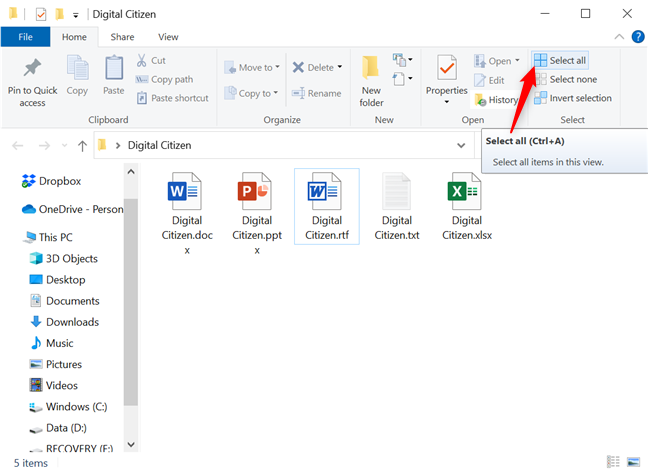The height and width of the screenshot is (473, 648).
Task: Go Forward with the right arrow
Action: 44,145
